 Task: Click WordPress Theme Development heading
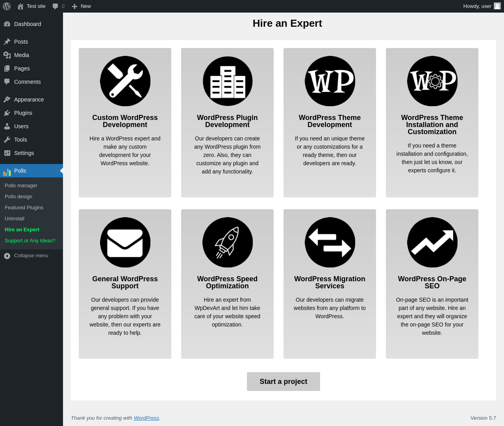tap(330, 121)
